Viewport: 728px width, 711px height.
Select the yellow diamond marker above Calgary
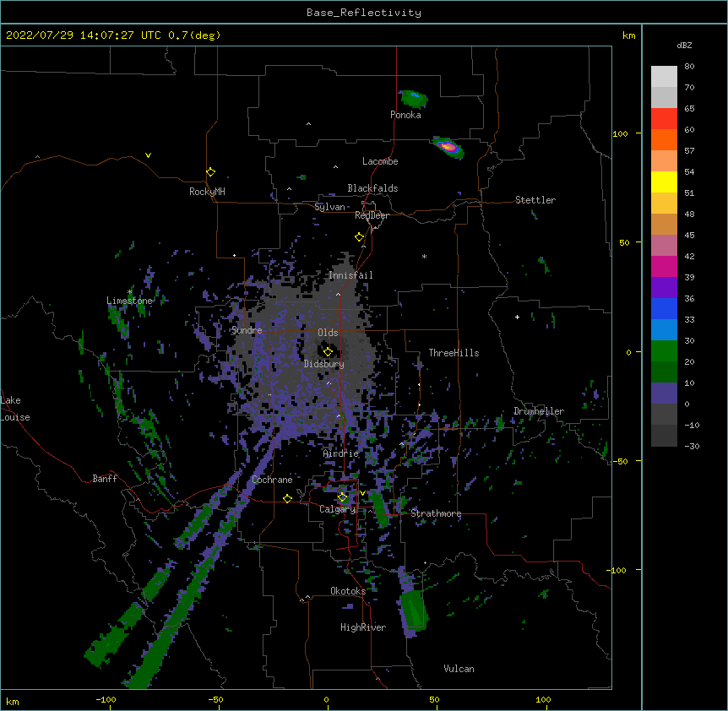click(342, 497)
